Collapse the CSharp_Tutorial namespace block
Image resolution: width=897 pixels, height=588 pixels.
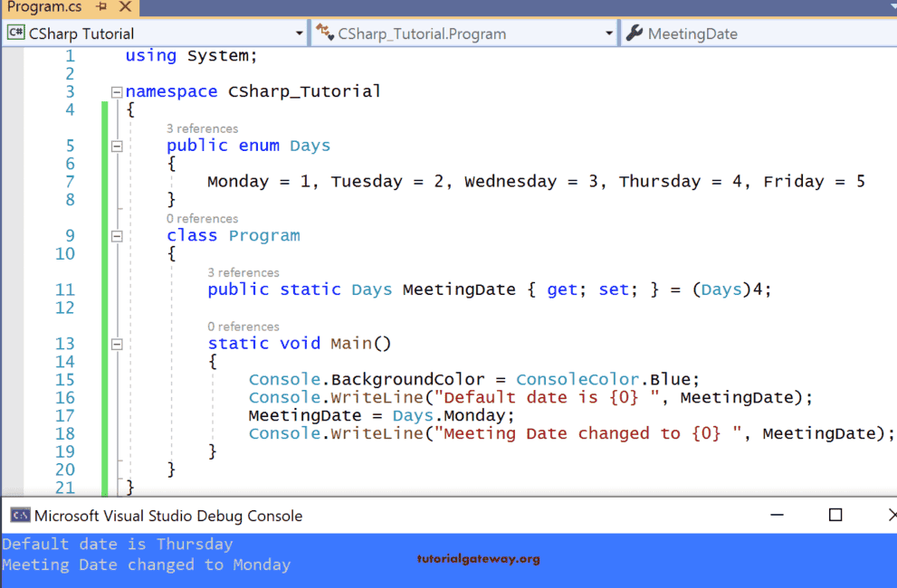point(115,90)
